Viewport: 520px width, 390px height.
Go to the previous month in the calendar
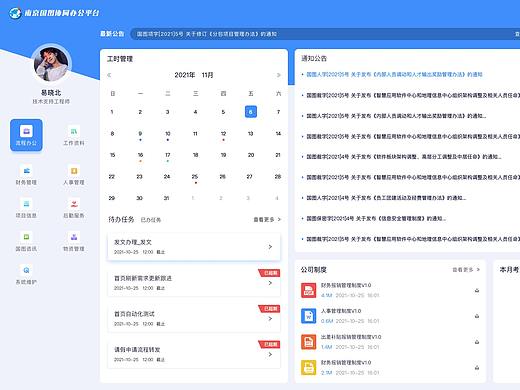(x=109, y=75)
